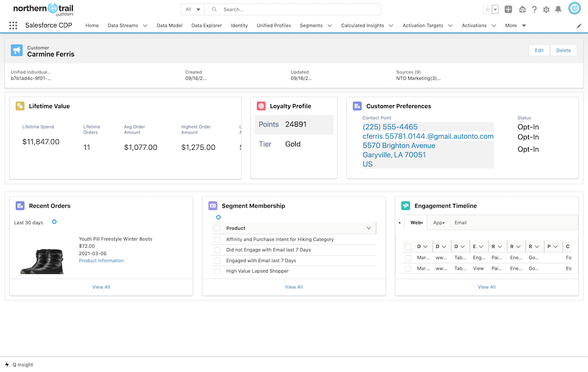Click the Edit button for Carmine Ferris
The image size is (588, 372).
(539, 50)
